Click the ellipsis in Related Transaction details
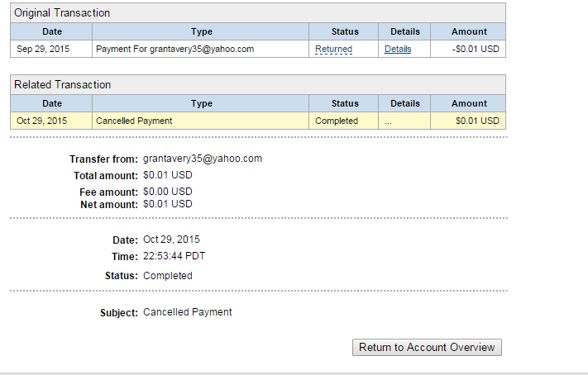The height and width of the screenshot is (375, 588). (x=389, y=121)
